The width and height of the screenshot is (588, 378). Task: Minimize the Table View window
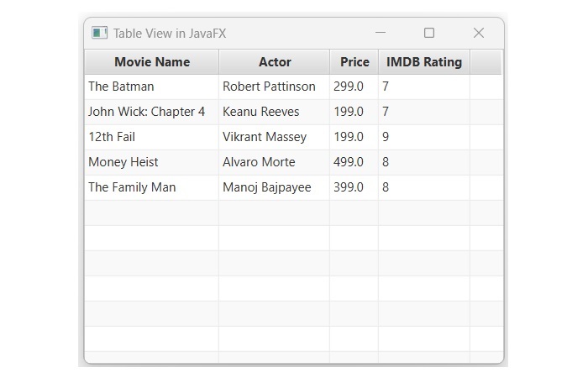tap(381, 33)
